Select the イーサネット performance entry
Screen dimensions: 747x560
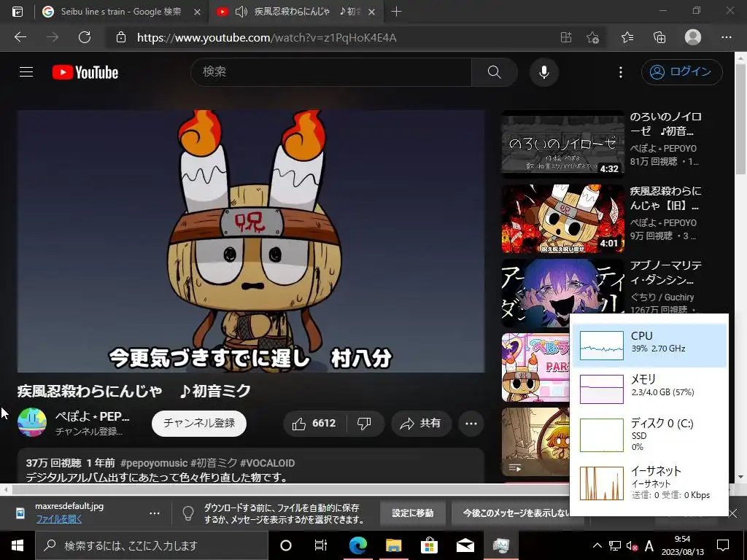tap(649, 483)
